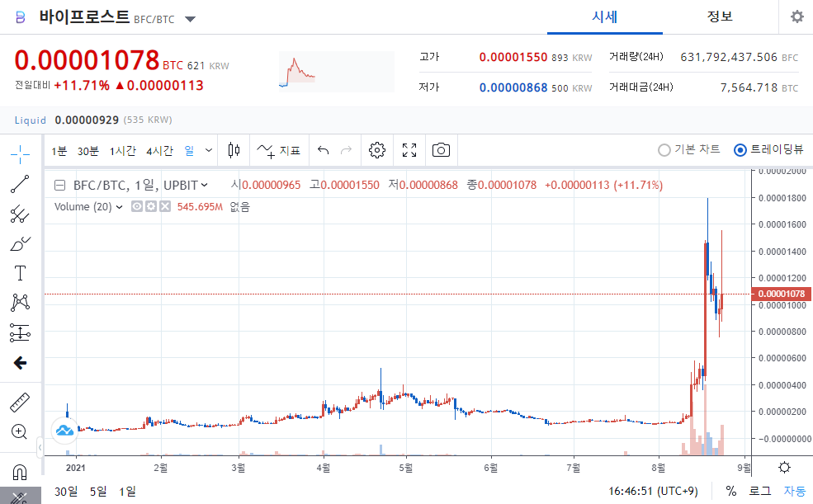Collapse the chart legend box
Screen dimensions: 813x504
coord(60,186)
